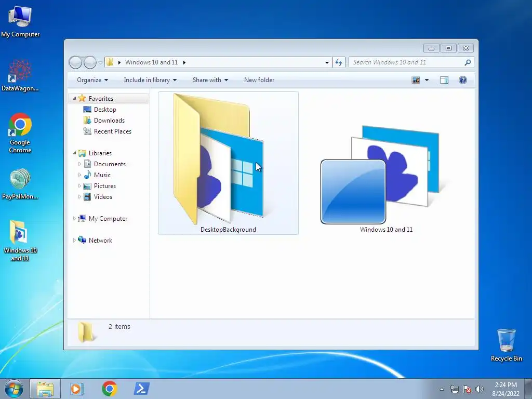
Task: Select the Videos library
Action: pyautogui.click(x=103, y=197)
